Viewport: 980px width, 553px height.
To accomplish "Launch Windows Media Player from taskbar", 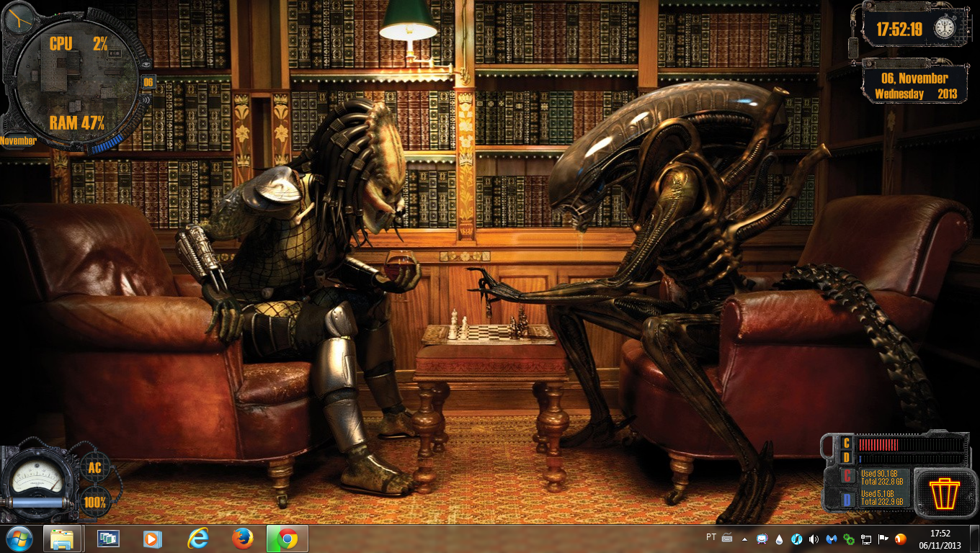I will click(x=152, y=539).
